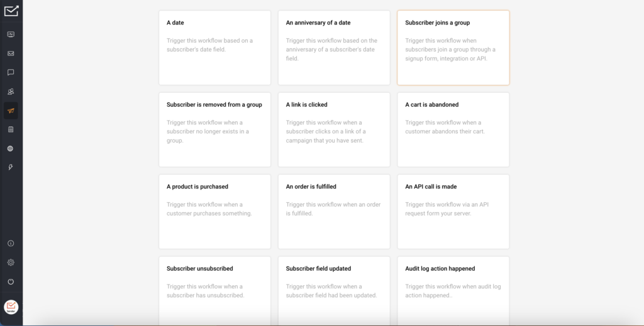Select 'An anniversary of a date' trigger

[x=334, y=48]
